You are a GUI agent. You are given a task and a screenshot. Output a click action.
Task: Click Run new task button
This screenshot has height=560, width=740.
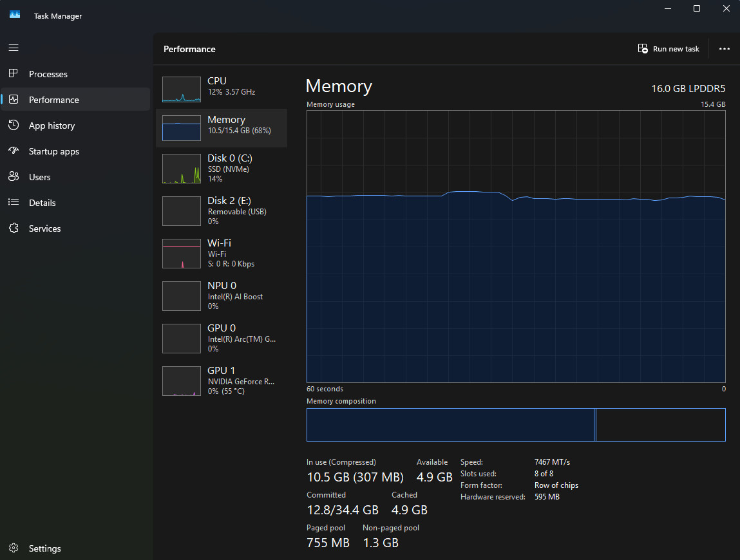(x=669, y=48)
